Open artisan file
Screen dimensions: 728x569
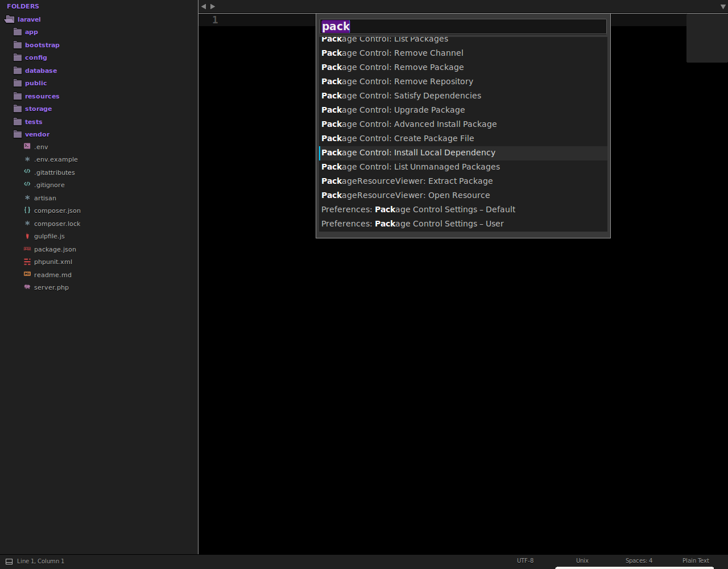pos(45,198)
